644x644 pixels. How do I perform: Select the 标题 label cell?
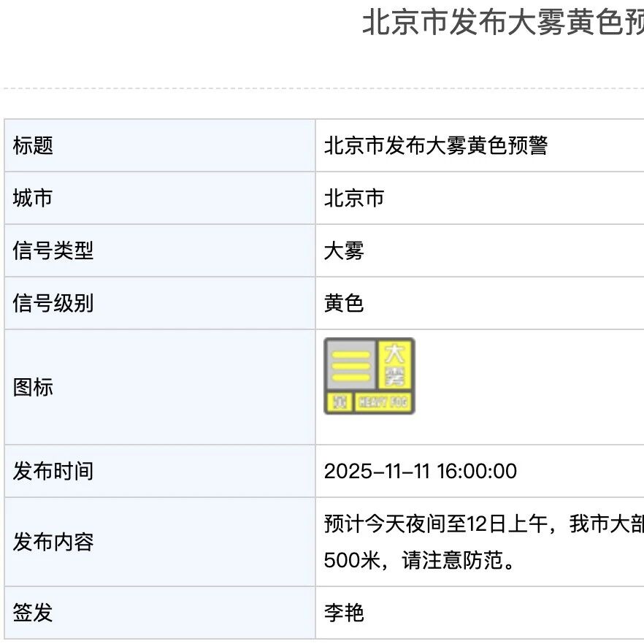(160, 145)
